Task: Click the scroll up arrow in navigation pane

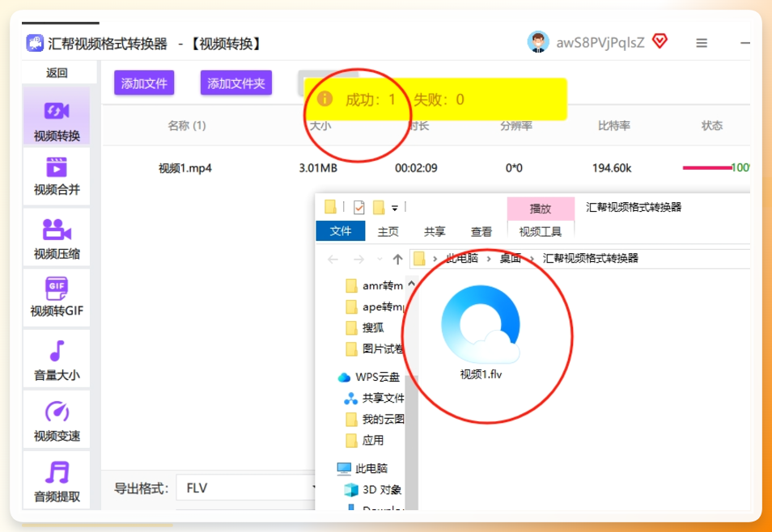Action: pyautogui.click(x=412, y=284)
